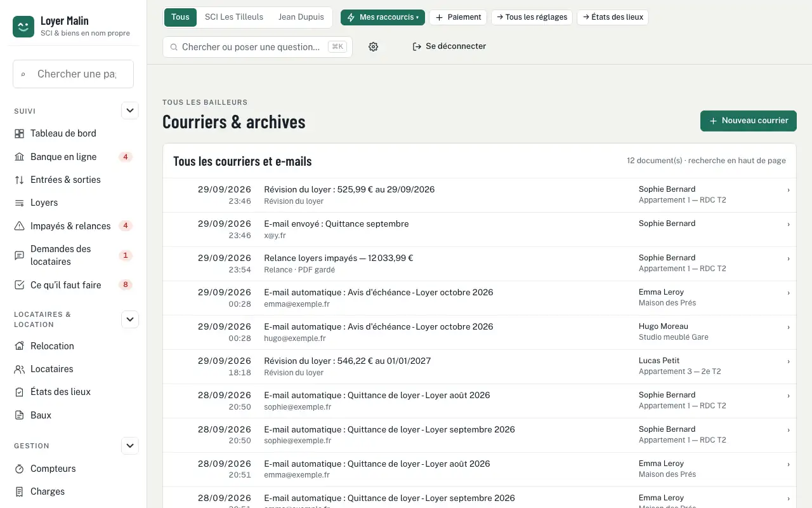
Task: Click the Lucas Petit tenant name
Action: pos(659,361)
